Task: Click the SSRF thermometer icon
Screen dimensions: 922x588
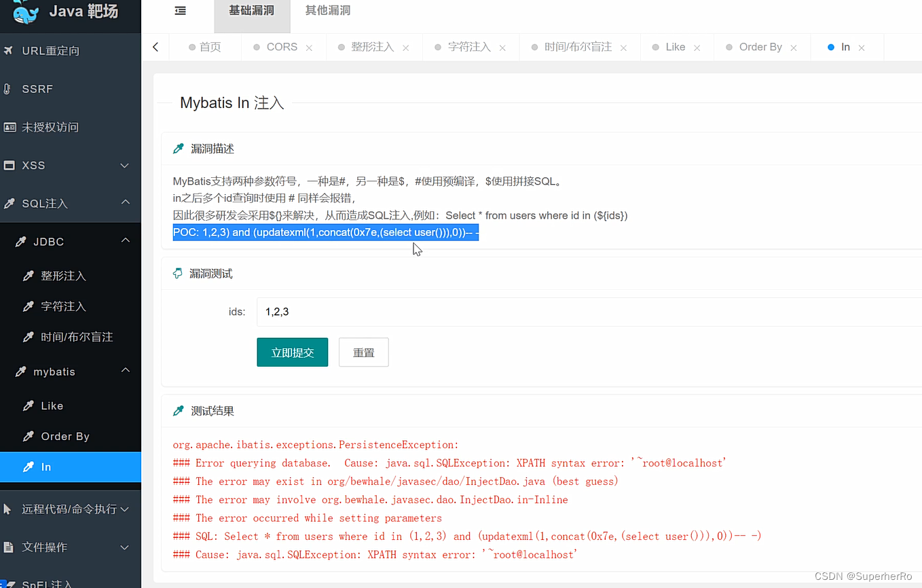Action: point(7,89)
